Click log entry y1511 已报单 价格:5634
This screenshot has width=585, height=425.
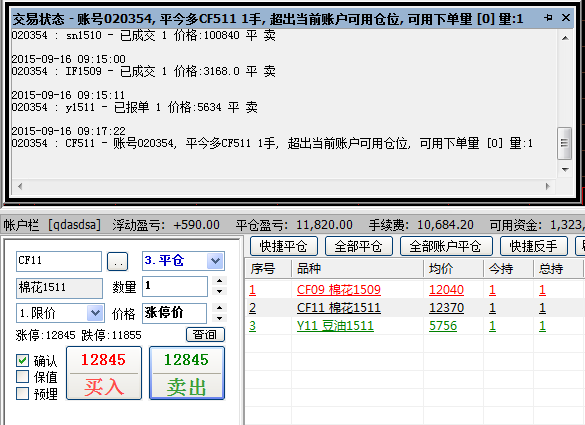pos(135,107)
